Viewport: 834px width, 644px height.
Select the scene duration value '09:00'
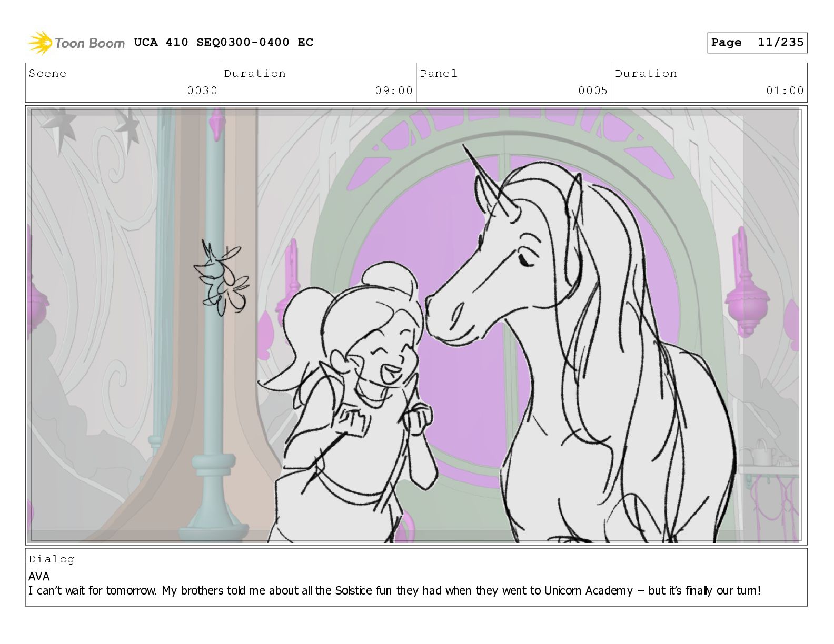coord(394,90)
